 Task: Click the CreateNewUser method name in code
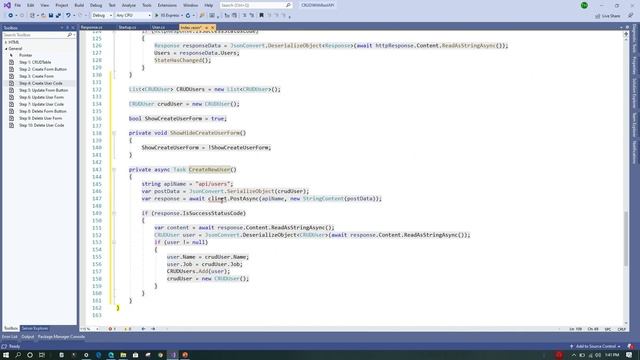[x=209, y=169]
